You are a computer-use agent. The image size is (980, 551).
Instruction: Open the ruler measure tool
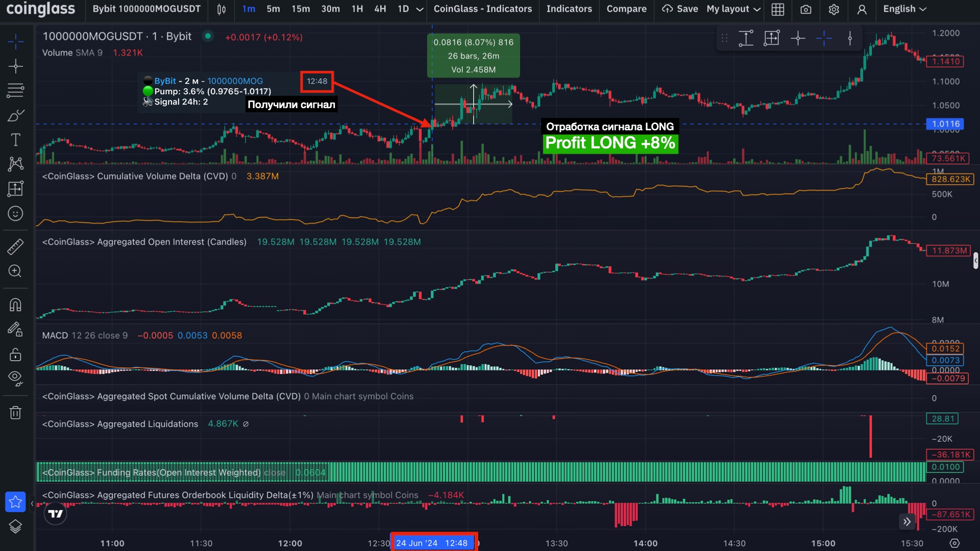(x=15, y=247)
